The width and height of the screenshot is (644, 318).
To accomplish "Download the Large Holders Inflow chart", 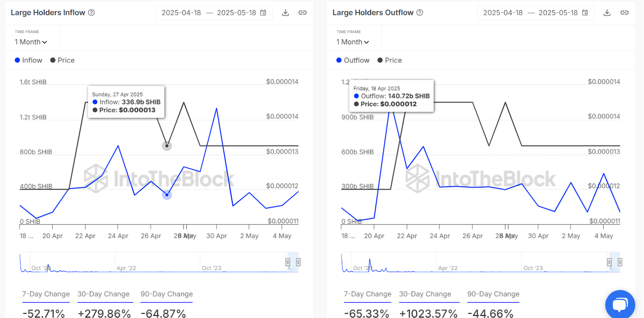I will pyautogui.click(x=285, y=13).
